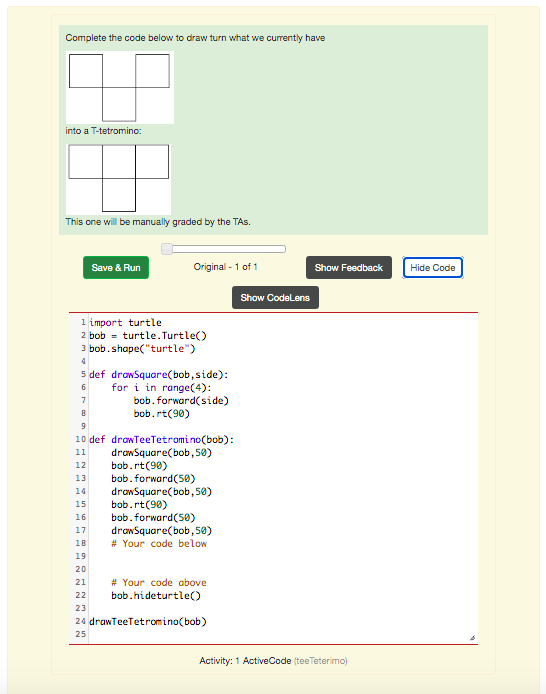Click bob.forward(50) on line 13

tap(153, 478)
